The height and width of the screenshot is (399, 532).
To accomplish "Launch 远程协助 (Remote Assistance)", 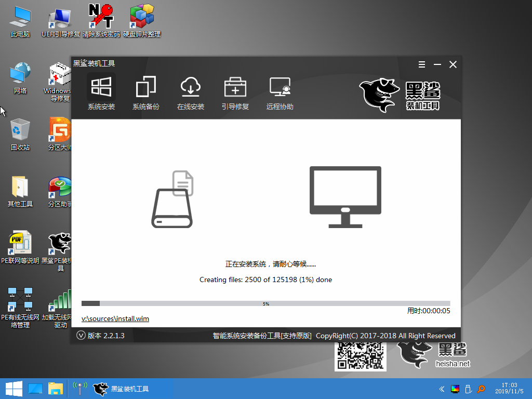I will [x=280, y=92].
